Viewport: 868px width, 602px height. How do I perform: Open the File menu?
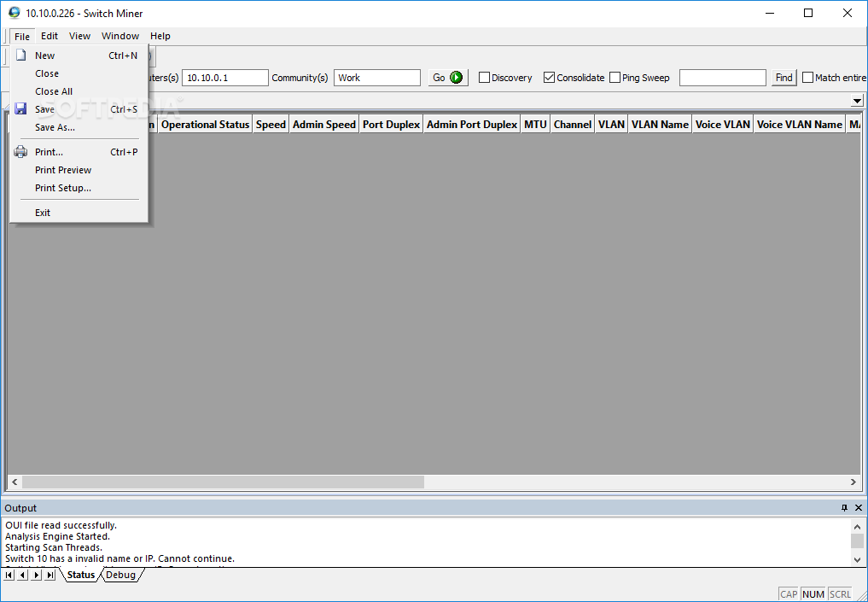click(x=22, y=37)
